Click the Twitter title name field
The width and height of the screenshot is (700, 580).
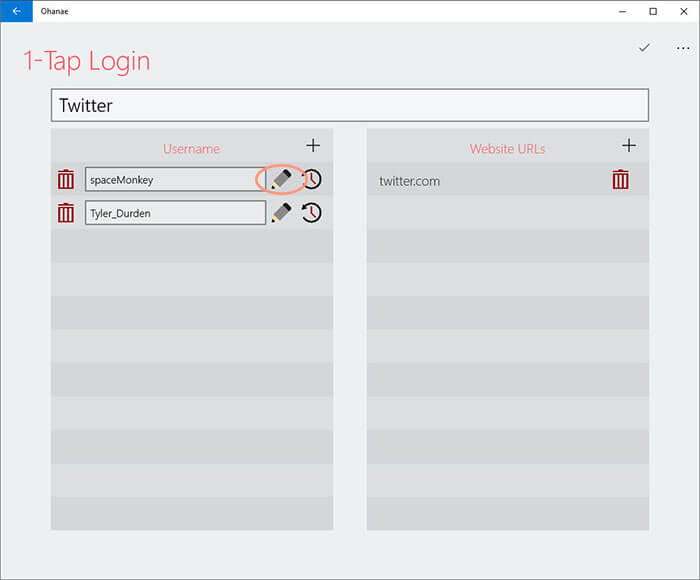coord(349,105)
